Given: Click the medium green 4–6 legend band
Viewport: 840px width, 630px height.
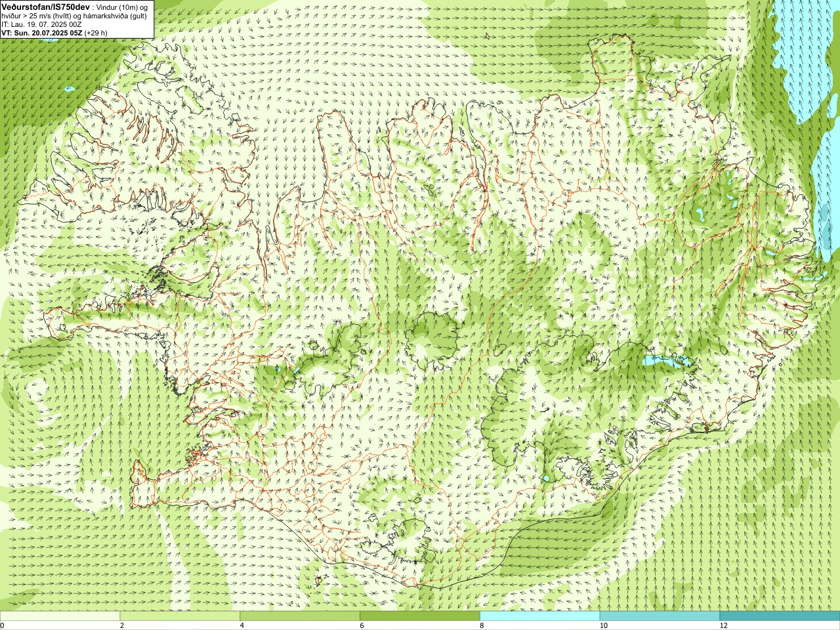Looking at the screenshot, I should click(300, 616).
